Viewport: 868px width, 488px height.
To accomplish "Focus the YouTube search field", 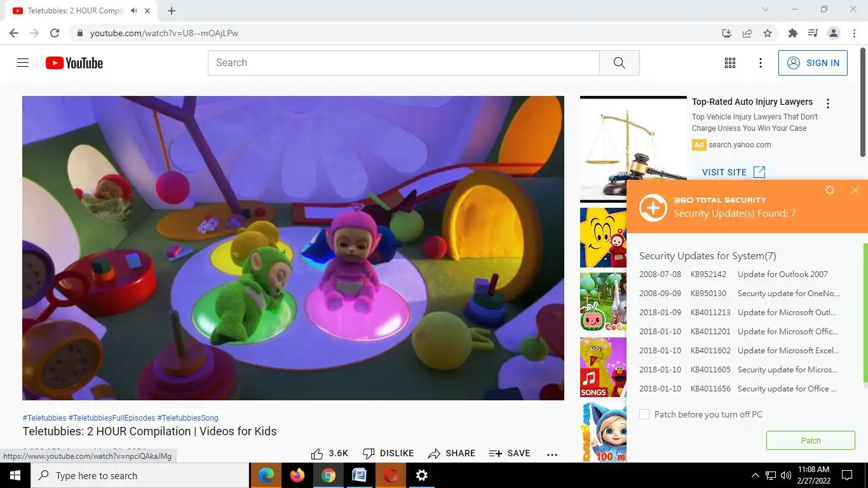I will click(x=403, y=63).
